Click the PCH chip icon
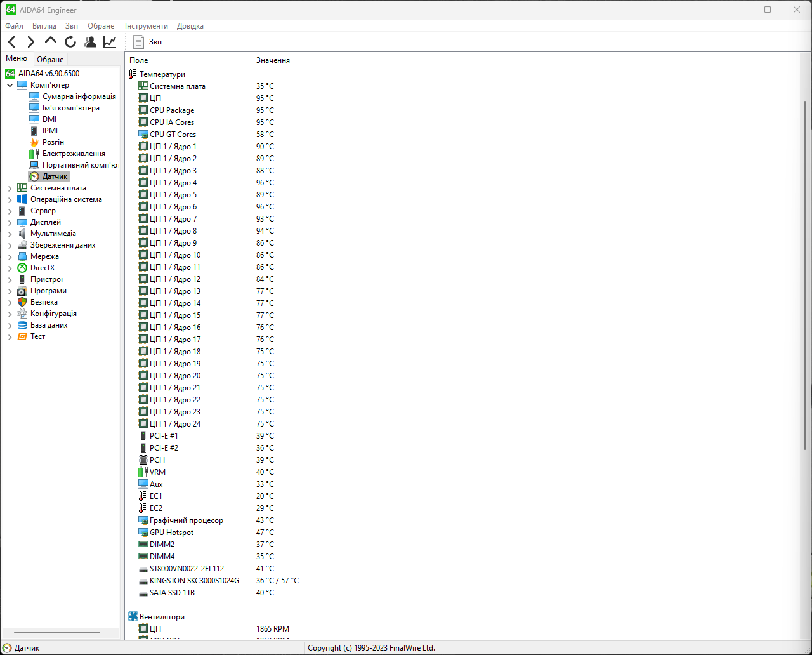 [143, 460]
